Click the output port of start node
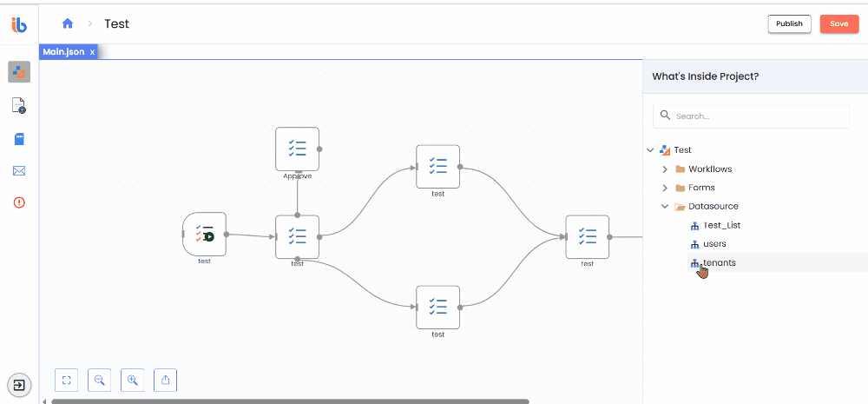This screenshot has height=404, width=868. click(227, 235)
